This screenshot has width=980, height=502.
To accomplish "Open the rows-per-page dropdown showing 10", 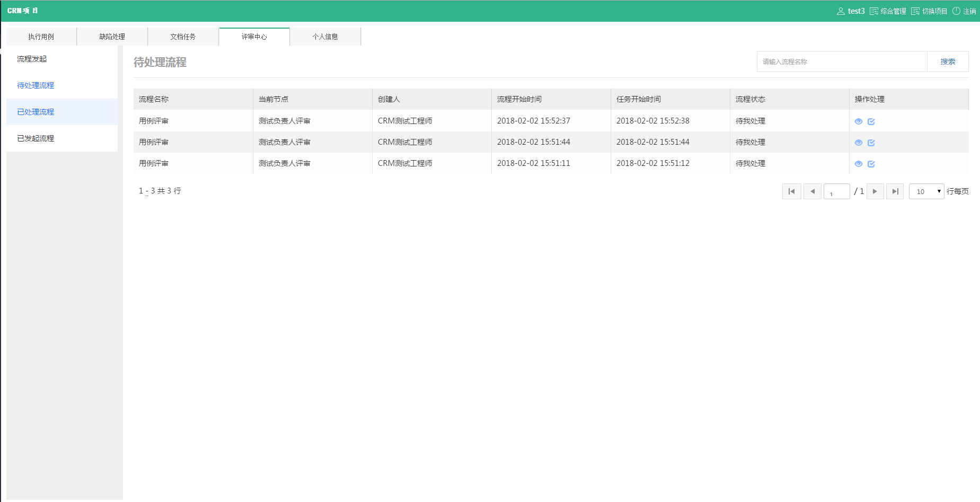I will tap(926, 191).
